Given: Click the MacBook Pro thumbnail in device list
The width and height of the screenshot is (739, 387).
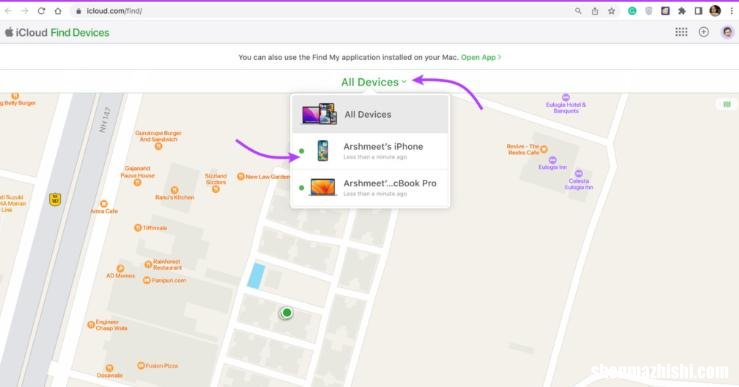Looking at the screenshot, I should [x=322, y=187].
